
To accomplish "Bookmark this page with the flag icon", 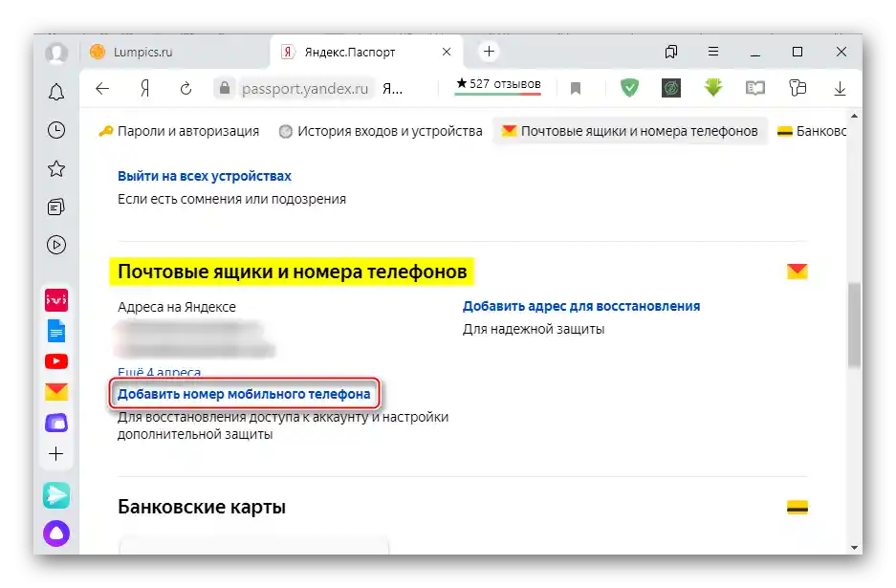I will (x=576, y=88).
